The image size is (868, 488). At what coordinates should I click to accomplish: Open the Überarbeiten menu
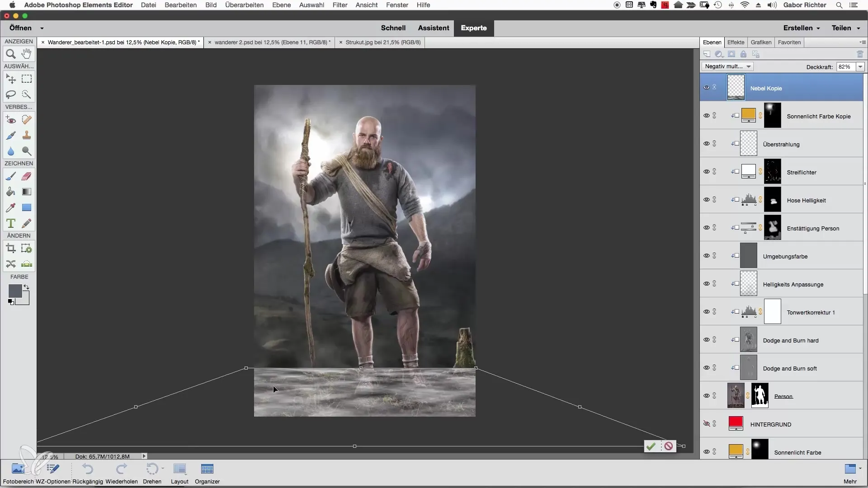(244, 5)
